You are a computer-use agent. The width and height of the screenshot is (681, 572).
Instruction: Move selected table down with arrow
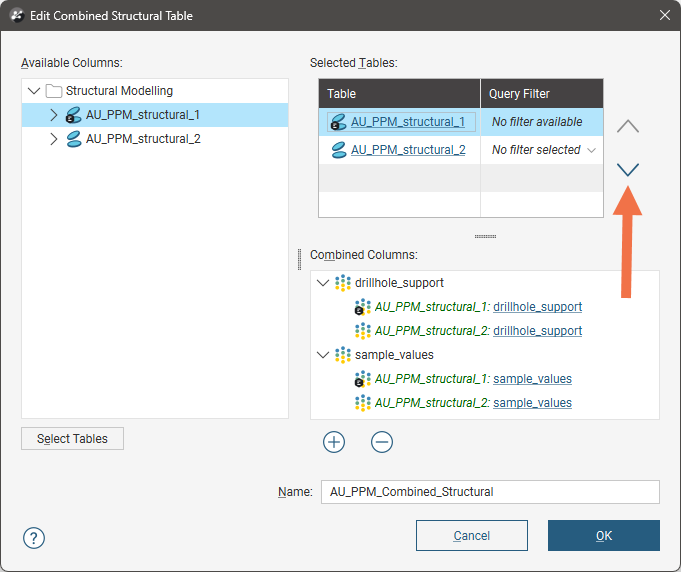click(628, 170)
